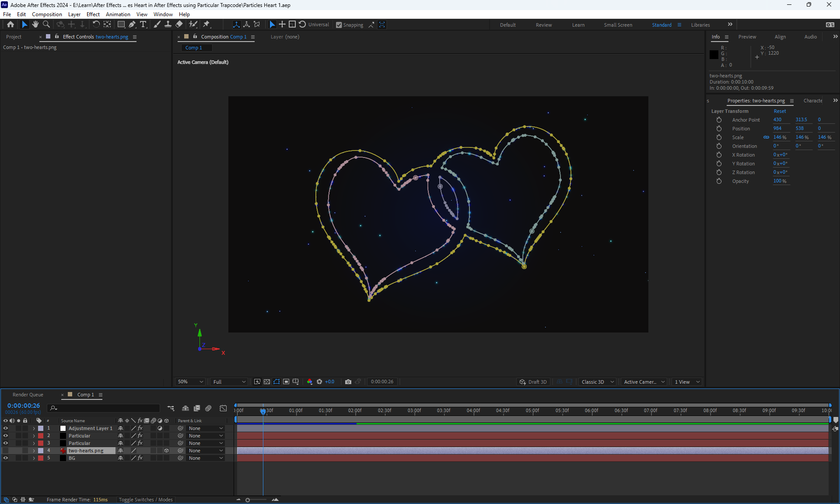Select the Zoom tool in toolbar
Image resolution: width=840 pixels, height=504 pixels.
[46, 24]
